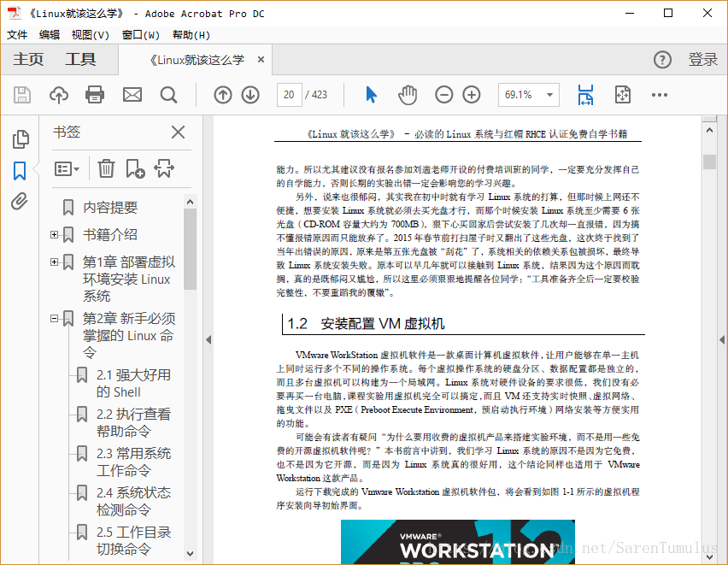Send file by email icon

pos(132,95)
